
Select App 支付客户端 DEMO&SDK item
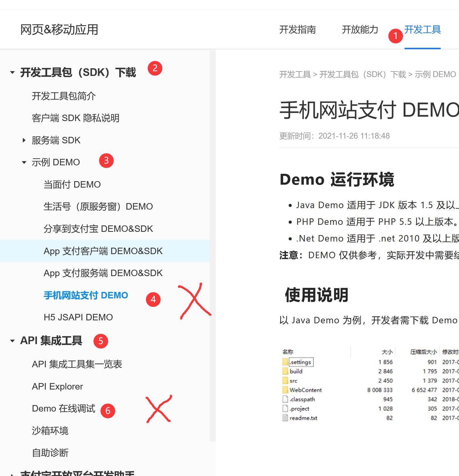[103, 251]
